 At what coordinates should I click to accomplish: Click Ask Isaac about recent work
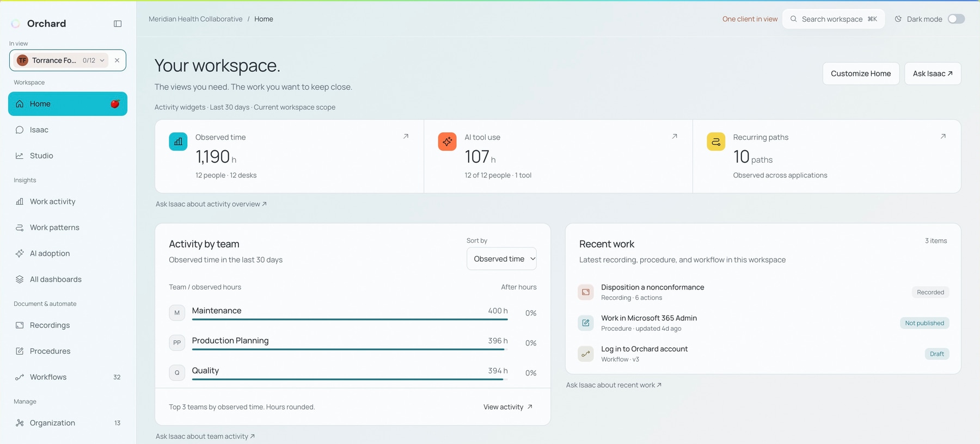click(x=614, y=385)
